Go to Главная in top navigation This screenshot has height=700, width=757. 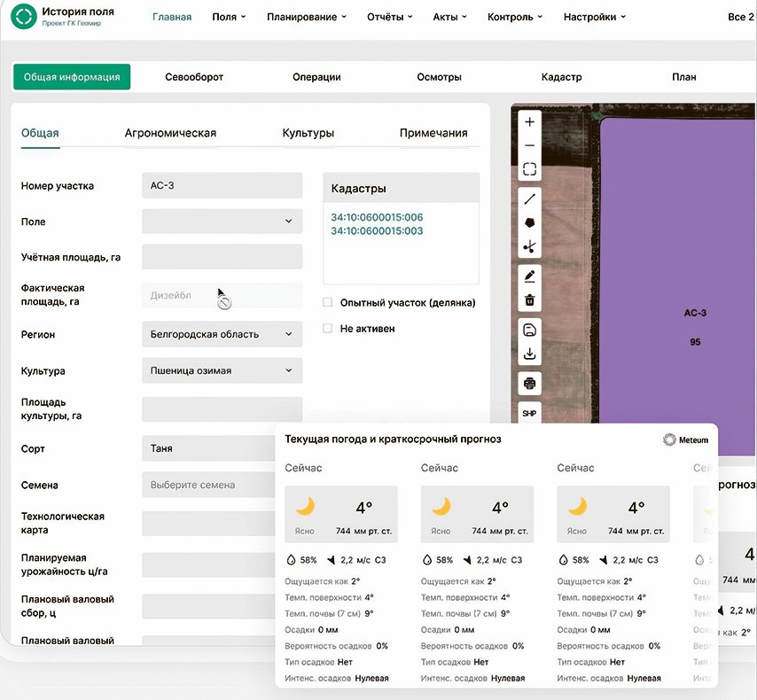(x=172, y=17)
